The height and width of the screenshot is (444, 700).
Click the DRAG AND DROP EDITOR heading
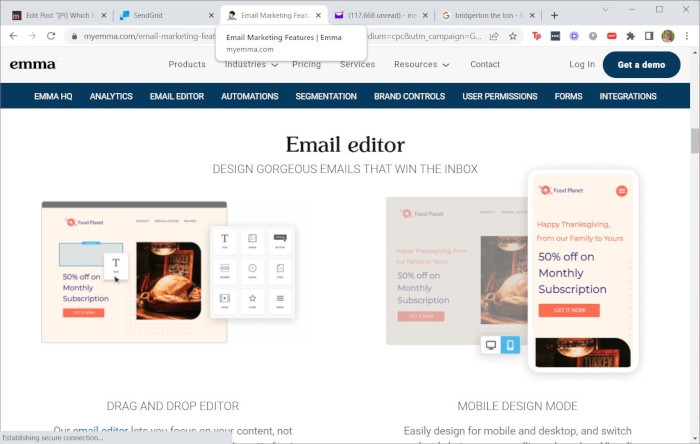point(173,406)
